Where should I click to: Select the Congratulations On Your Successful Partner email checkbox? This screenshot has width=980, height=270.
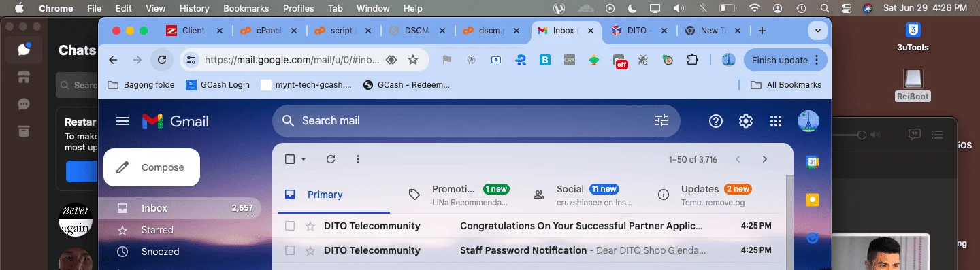(290, 226)
